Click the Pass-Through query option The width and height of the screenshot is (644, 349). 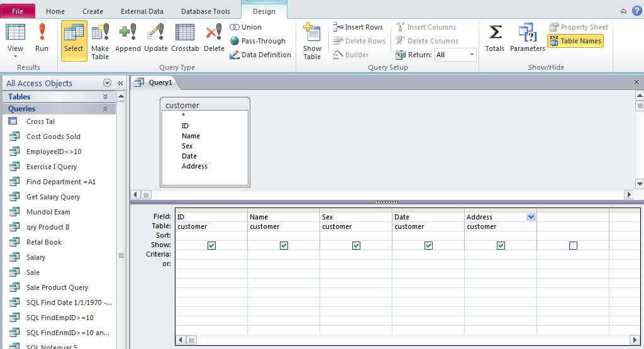[257, 41]
